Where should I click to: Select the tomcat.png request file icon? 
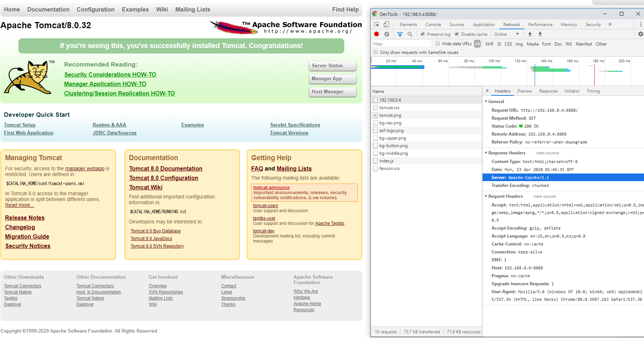(x=375, y=115)
